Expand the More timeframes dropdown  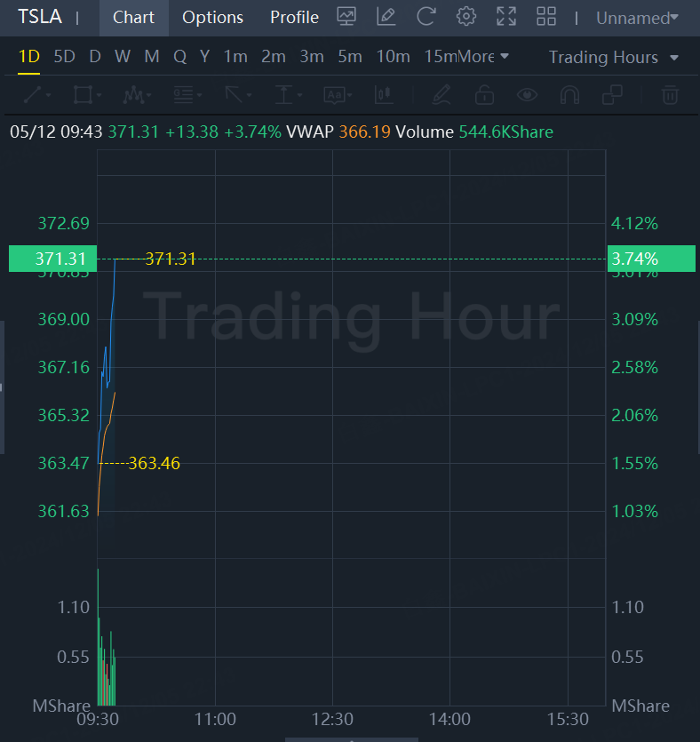(484, 57)
